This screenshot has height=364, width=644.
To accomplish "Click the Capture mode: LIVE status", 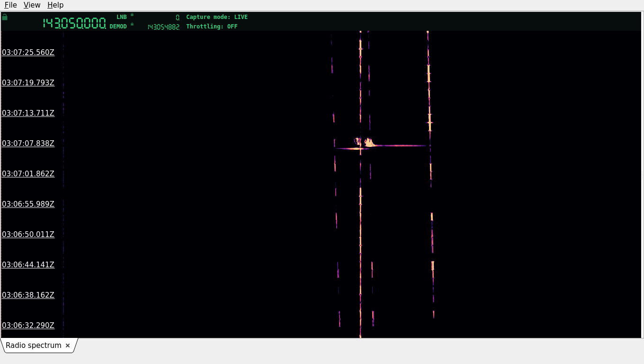I will tap(217, 17).
